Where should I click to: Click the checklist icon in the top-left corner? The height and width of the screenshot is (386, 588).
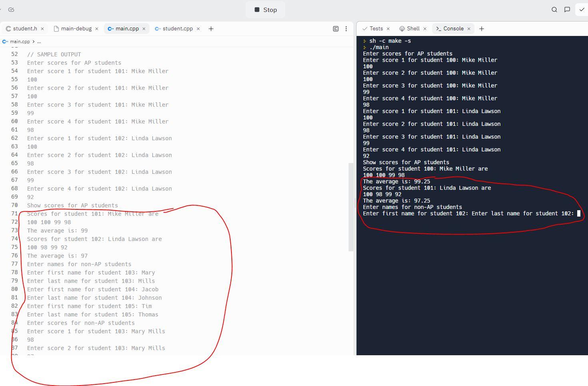click(11, 9)
